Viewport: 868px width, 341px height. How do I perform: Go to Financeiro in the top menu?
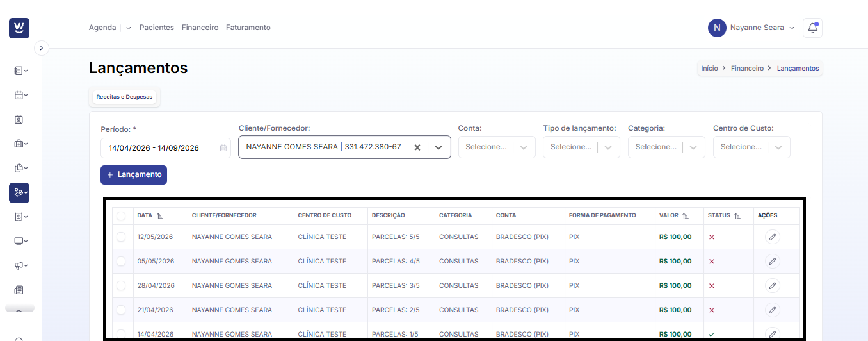200,28
